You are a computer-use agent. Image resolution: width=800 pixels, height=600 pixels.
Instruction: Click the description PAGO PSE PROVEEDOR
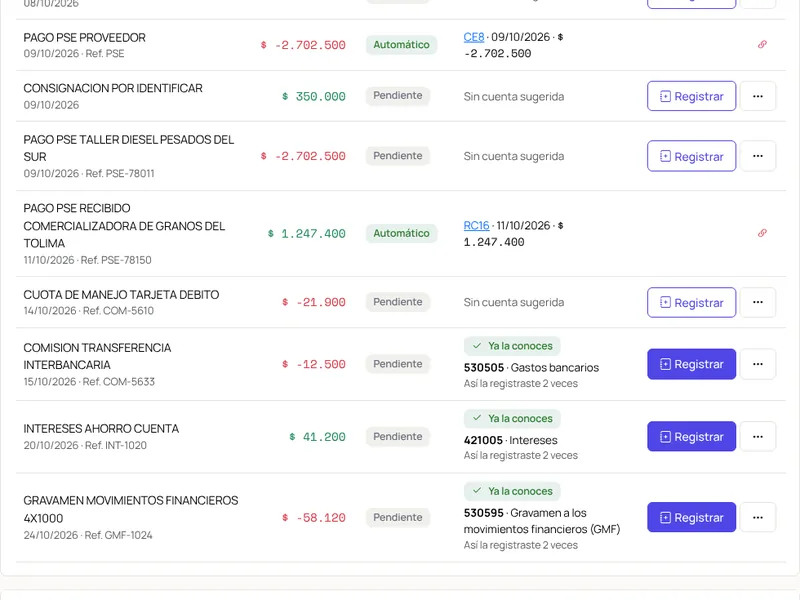pos(84,38)
